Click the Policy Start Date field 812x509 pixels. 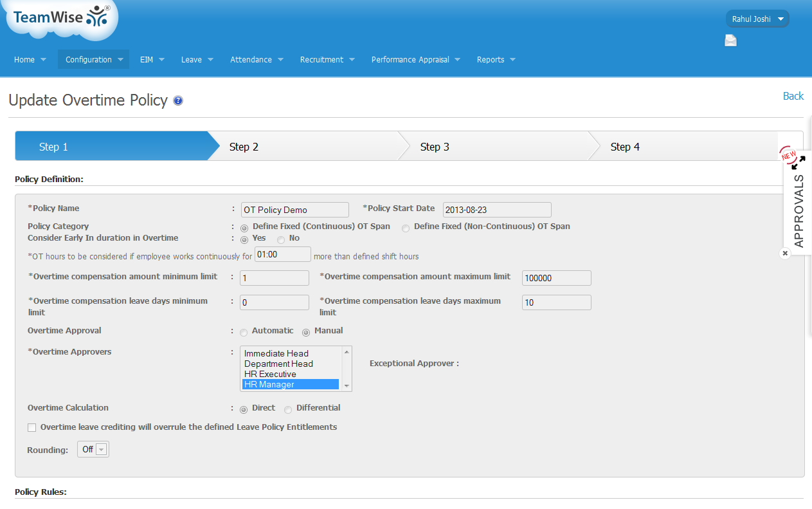496,210
